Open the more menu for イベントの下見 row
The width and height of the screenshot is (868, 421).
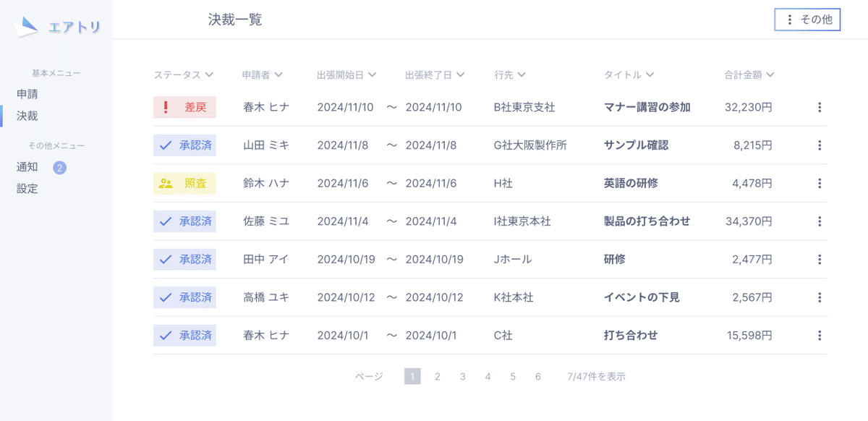[820, 297]
